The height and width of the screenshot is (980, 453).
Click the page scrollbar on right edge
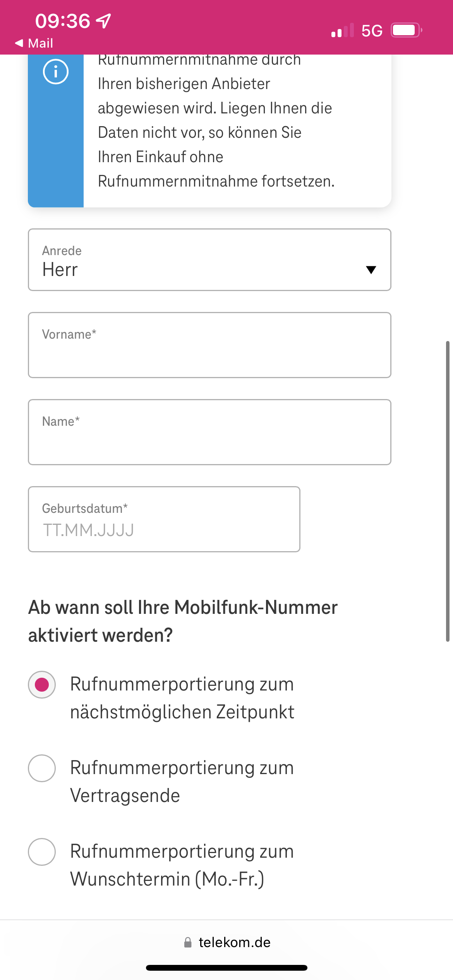(x=448, y=492)
